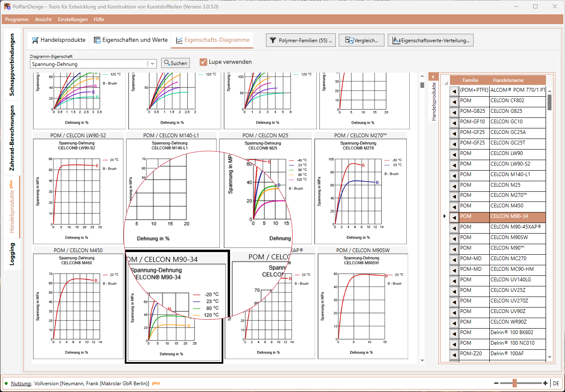This screenshot has width=565, height=392.
Task: Toggle the 'Lupe verwenden' checkbox
Action: coord(203,62)
